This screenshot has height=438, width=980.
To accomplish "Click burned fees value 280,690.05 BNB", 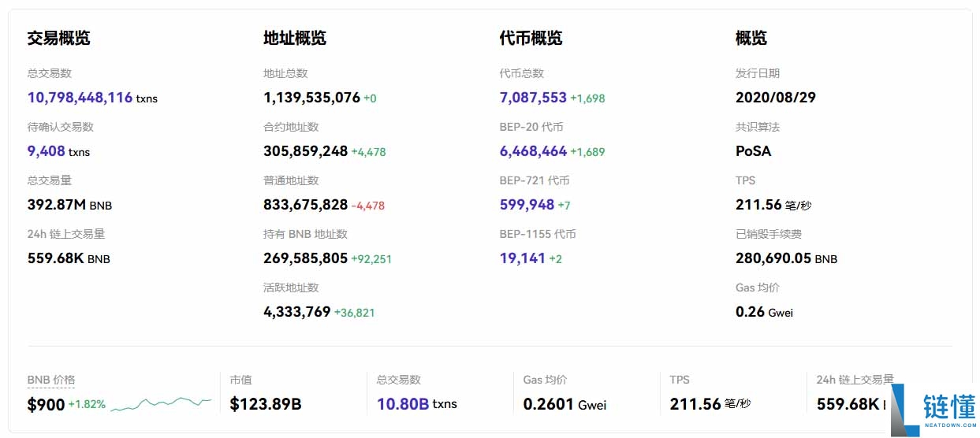I will point(786,258).
